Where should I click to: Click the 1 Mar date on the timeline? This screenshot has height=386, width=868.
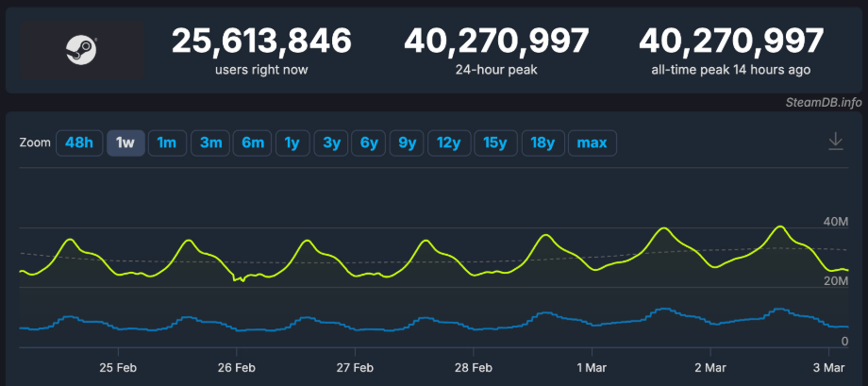591,365
